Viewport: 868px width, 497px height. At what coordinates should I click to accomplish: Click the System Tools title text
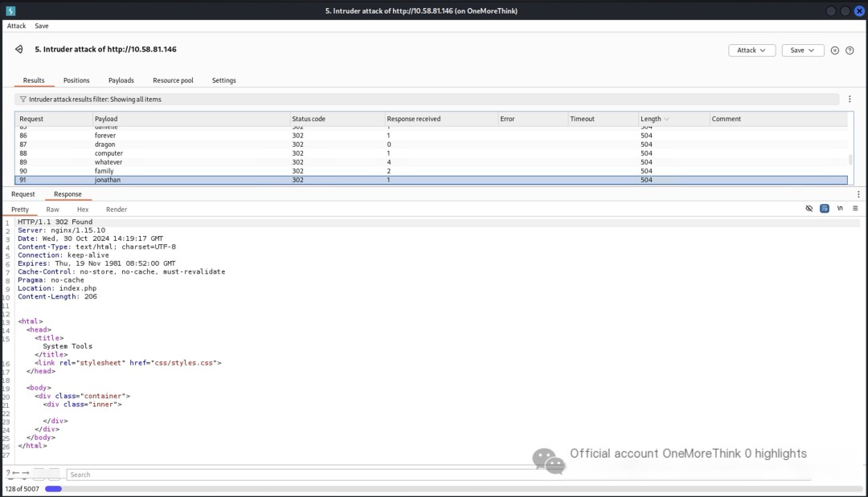pyautogui.click(x=68, y=346)
